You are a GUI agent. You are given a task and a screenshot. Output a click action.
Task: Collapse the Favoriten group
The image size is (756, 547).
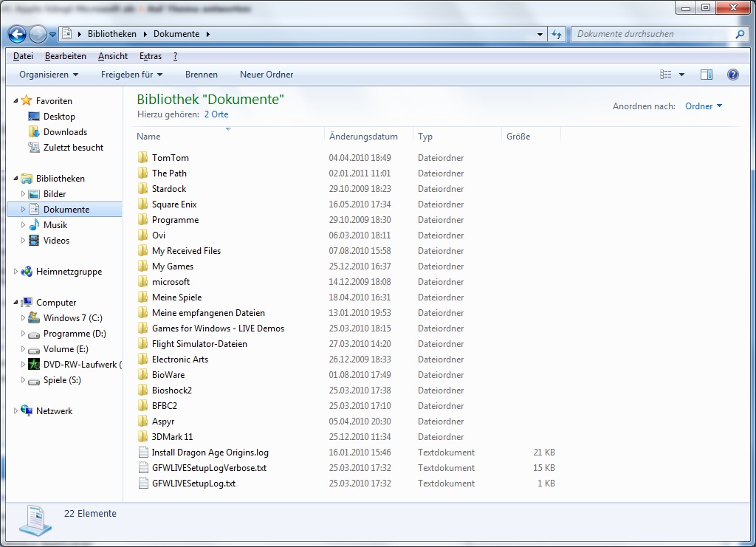(x=16, y=100)
